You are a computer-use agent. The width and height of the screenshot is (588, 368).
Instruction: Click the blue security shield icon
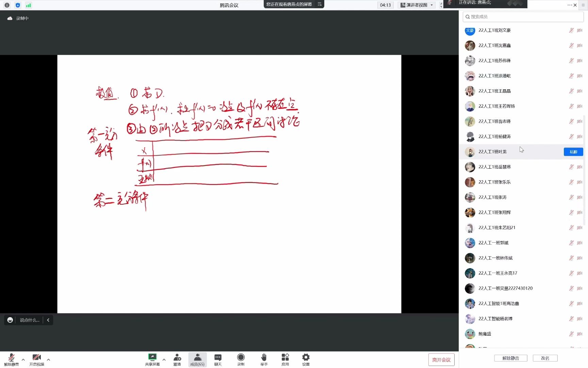(x=18, y=5)
